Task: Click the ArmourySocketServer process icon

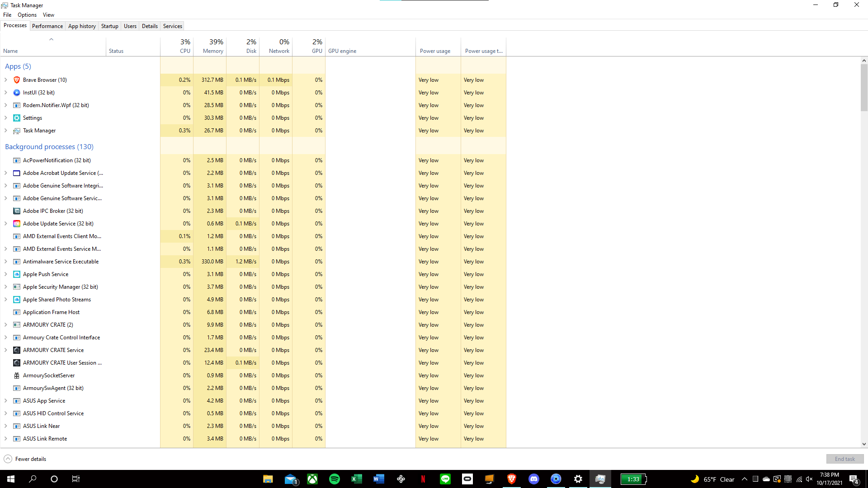Action: click(17, 375)
